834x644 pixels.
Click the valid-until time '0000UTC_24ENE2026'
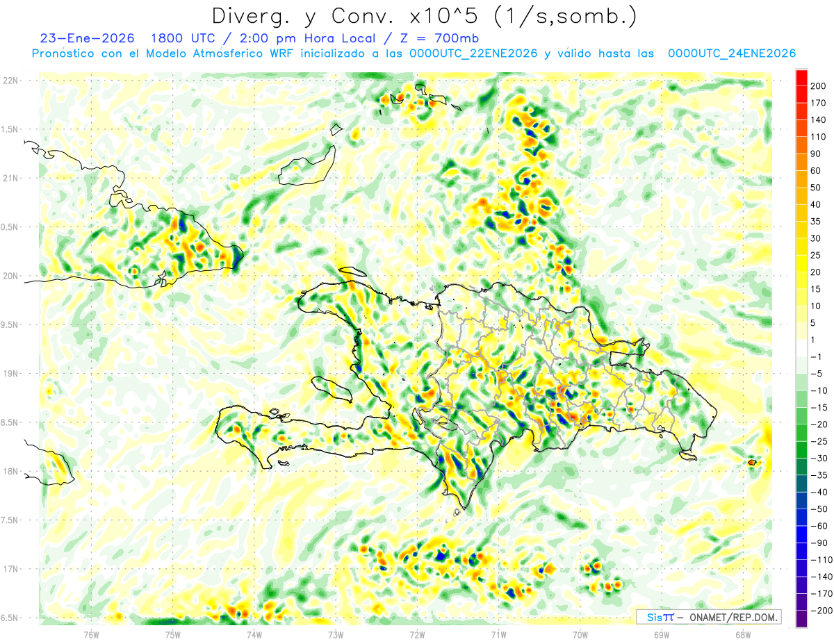click(x=731, y=53)
